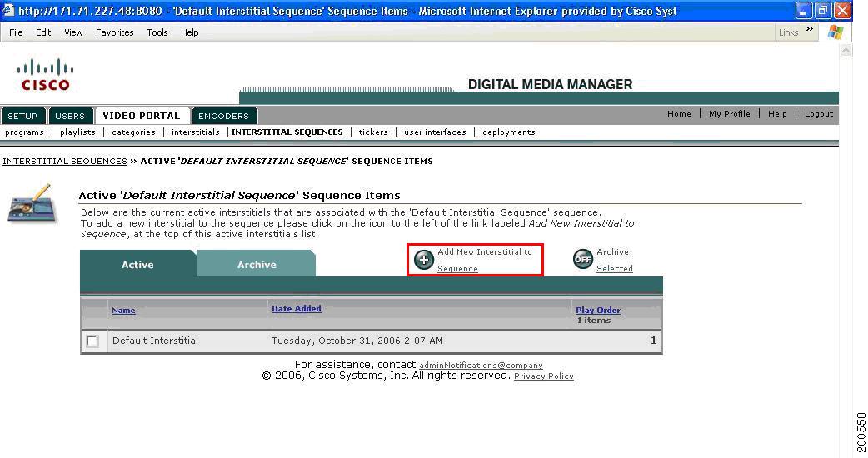Sort by Date Added column header
This screenshot has height=458, width=868.
click(297, 309)
